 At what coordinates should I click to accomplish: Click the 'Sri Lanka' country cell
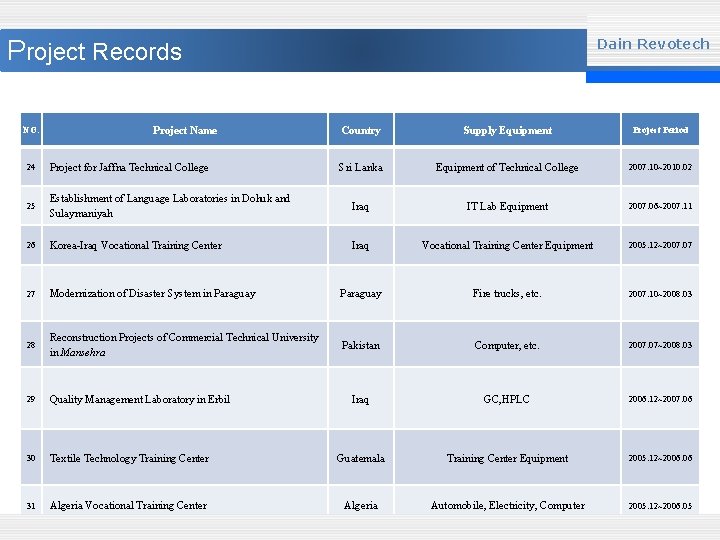(x=361, y=167)
